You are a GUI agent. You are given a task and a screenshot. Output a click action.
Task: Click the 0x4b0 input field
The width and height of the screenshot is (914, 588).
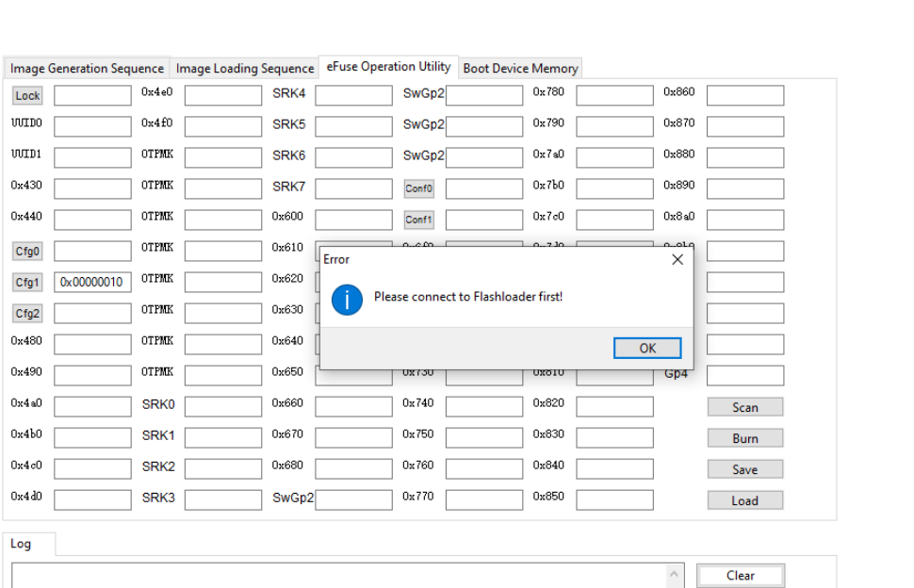point(92,437)
